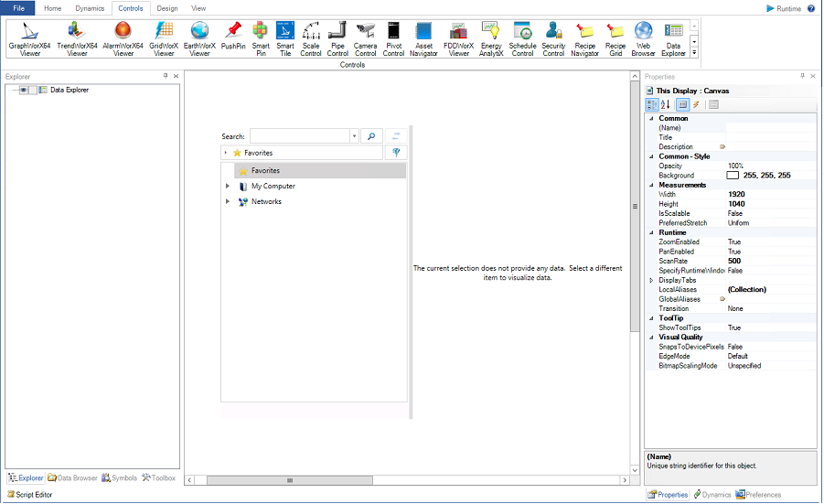Toggle lock box beside Data Explorer item
The image size is (824, 504).
pyautogui.click(x=33, y=90)
